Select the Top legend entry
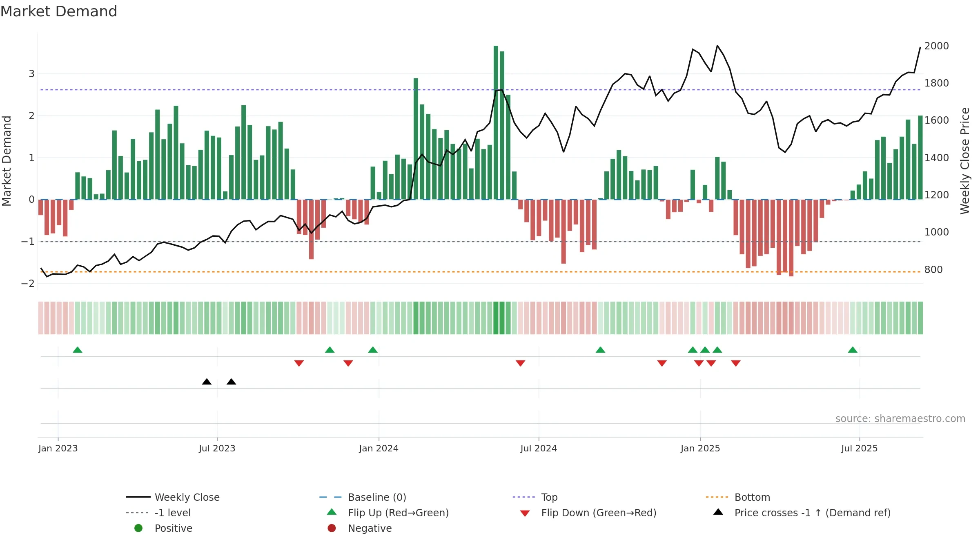Screen dimensions: 980x551 535,497
